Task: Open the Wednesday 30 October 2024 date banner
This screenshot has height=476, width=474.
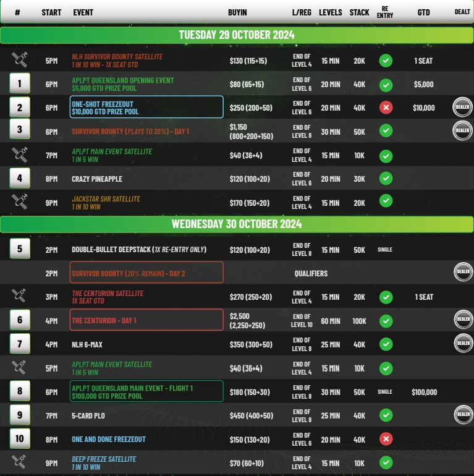Action: coord(237,224)
